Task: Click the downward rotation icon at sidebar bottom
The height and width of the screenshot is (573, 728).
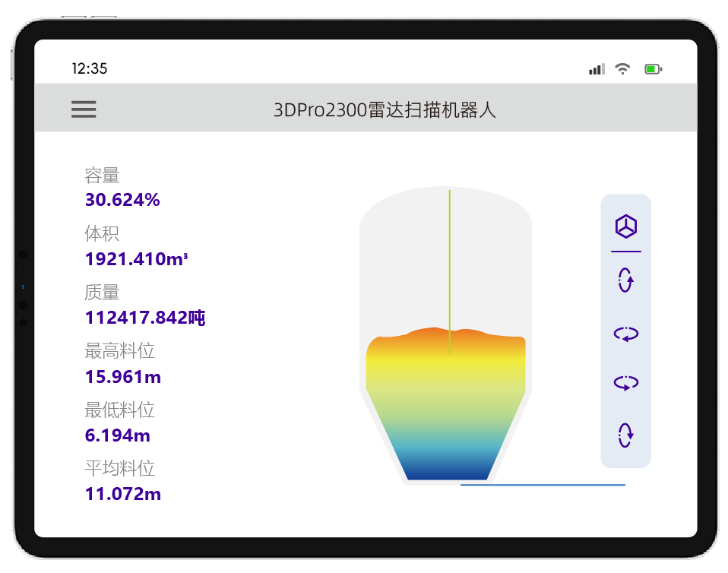Action: [625, 437]
